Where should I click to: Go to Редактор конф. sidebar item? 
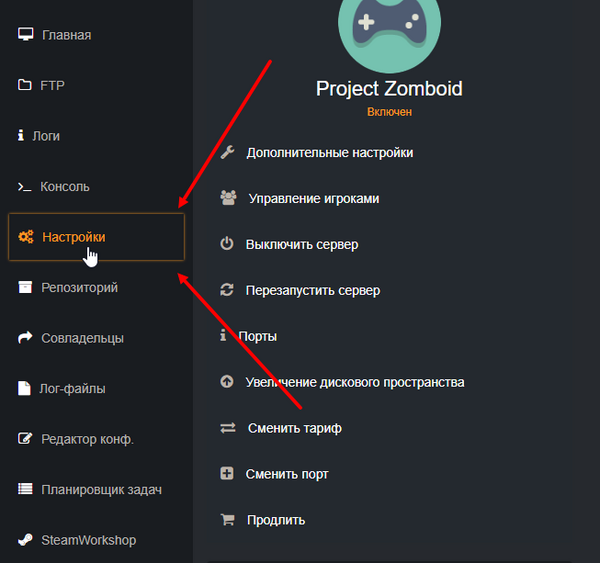pos(87,439)
